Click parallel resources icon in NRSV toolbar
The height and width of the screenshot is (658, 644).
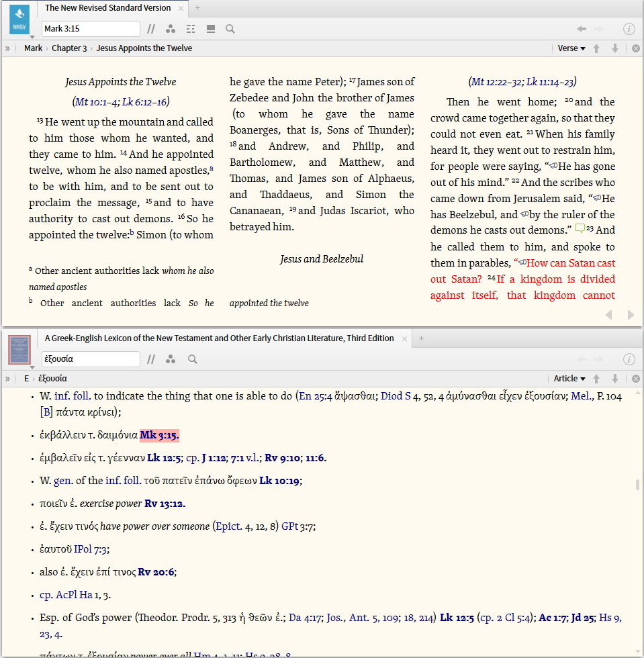[x=151, y=28]
